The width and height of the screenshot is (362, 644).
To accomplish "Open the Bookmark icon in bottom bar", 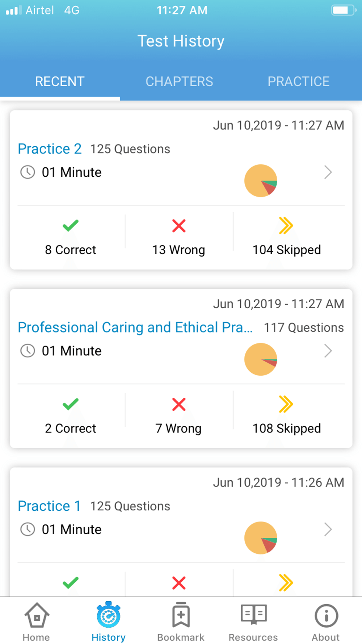I will (181, 615).
